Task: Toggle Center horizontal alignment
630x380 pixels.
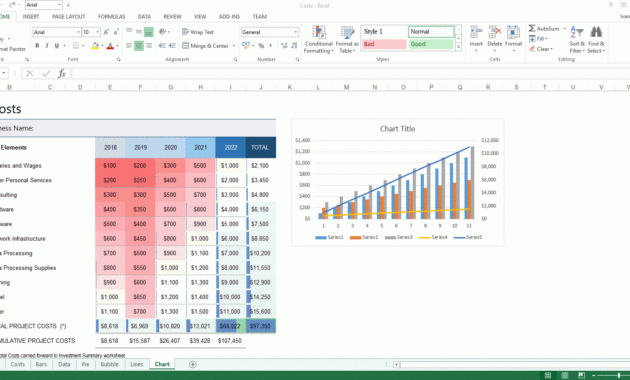Action: 139,46
